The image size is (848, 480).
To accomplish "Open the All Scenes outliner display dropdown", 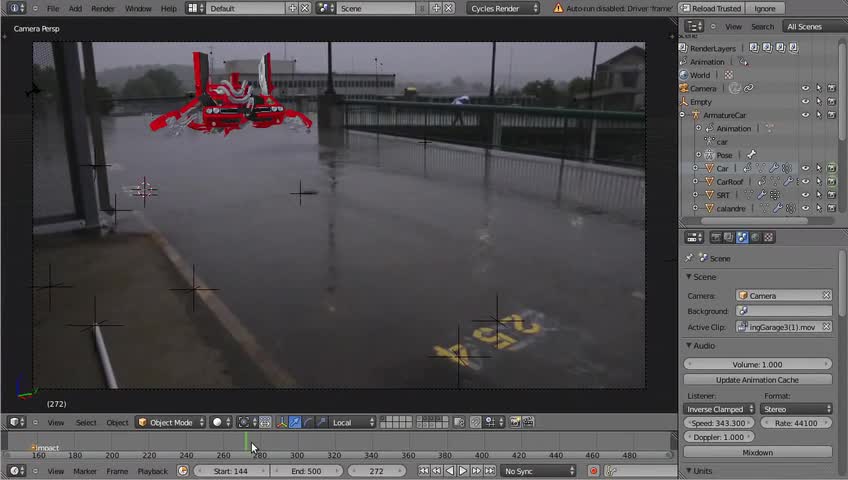I will (x=814, y=26).
